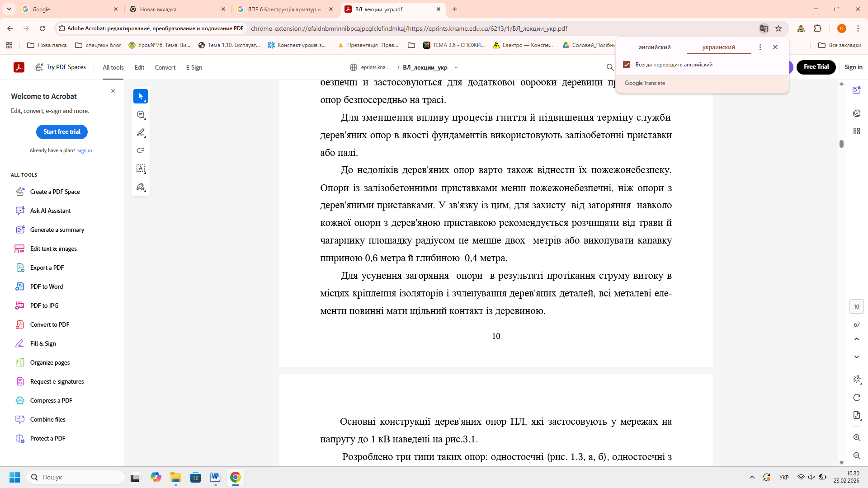Open the Windows Start menu
The image size is (868, 488).
coord(14,477)
